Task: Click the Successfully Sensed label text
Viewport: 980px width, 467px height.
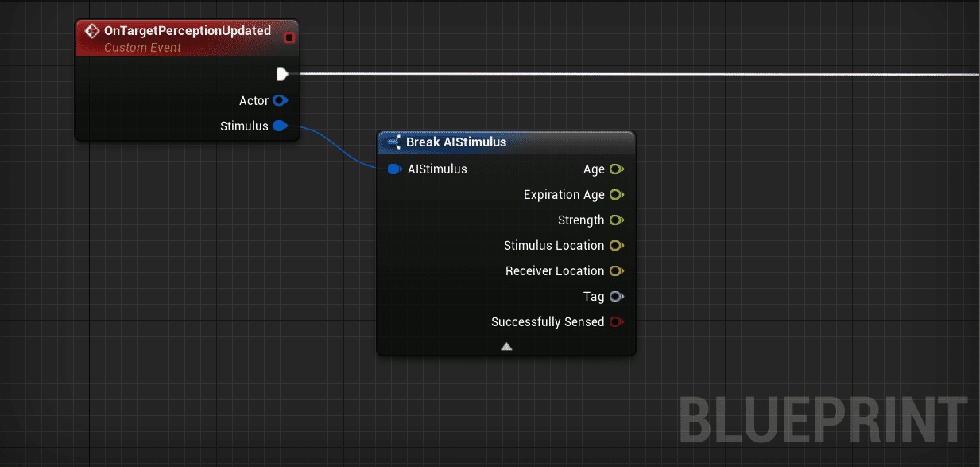Action: coord(548,322)
